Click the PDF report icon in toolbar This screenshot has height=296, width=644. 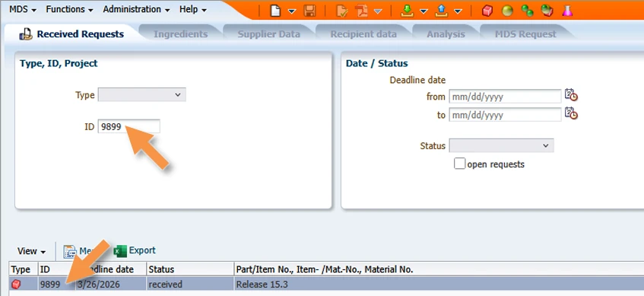pos(361,11)
